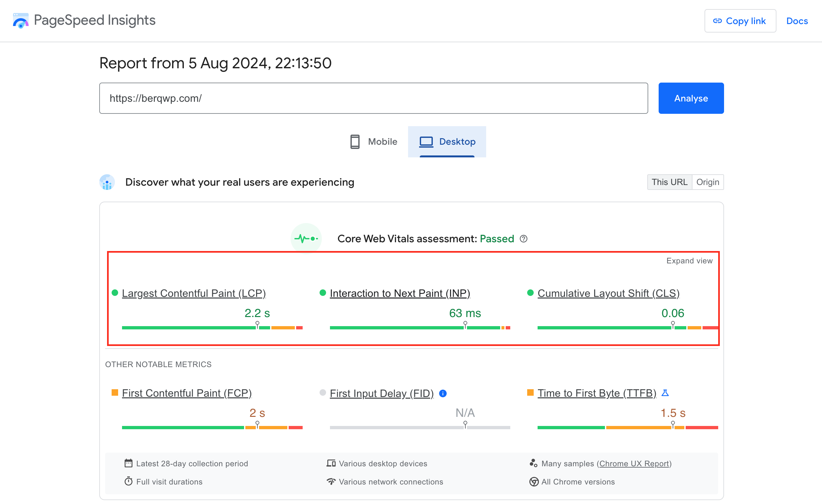Click the LCP value 2.2 s
Viewport: 822px width, 504px height.
click(x=257, y=313)
